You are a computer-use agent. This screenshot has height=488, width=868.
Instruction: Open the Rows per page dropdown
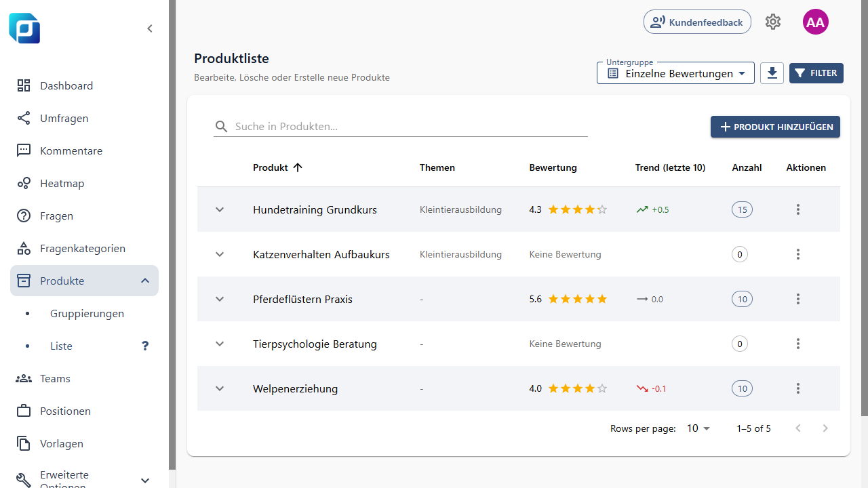pyautogui.click(x=698, y=428)
